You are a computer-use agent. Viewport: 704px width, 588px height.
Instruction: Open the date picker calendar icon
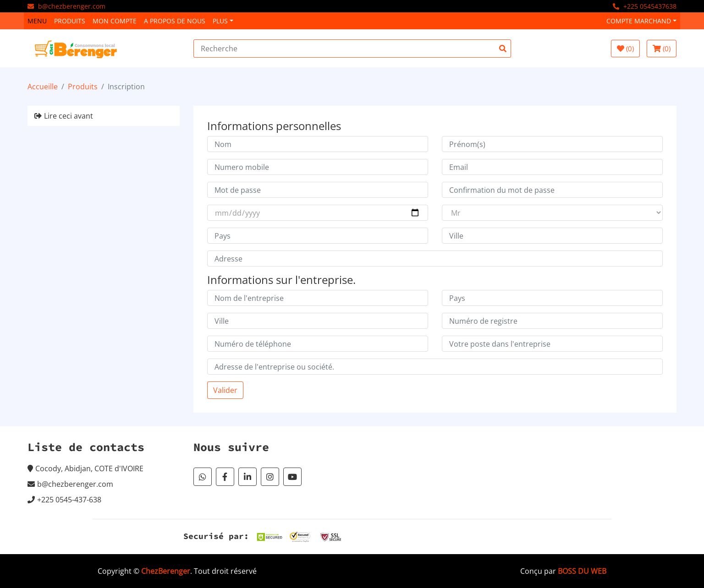click(x=415, y=212)
